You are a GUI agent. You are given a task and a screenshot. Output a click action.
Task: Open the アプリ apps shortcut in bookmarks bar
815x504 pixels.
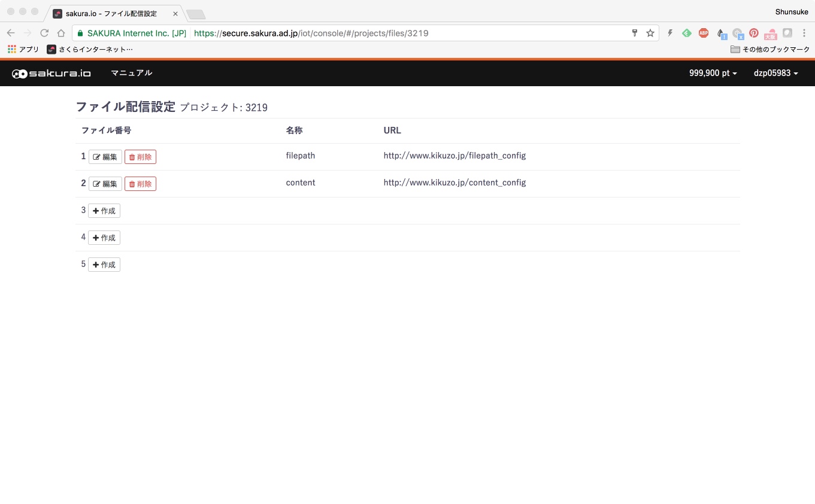(23, 49)
